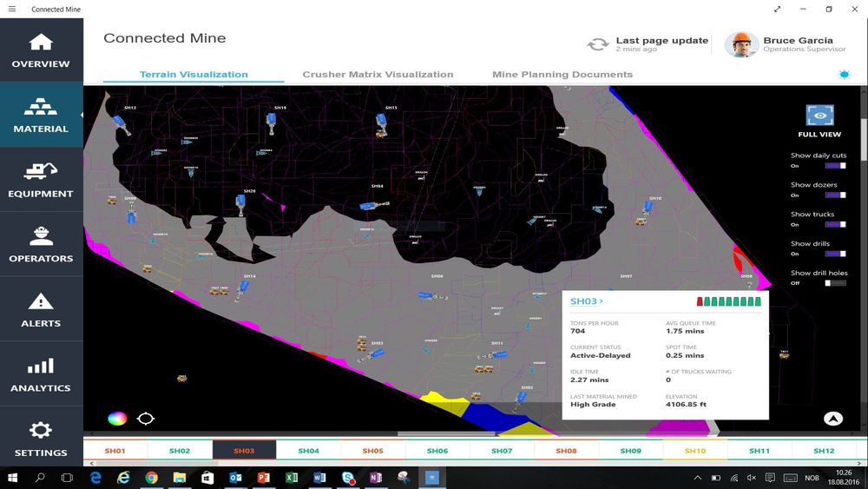Switch to Terrain Visualization tab
Image resolution: width=868 pixels, height=489 pixels.
(x=194, y=74)
